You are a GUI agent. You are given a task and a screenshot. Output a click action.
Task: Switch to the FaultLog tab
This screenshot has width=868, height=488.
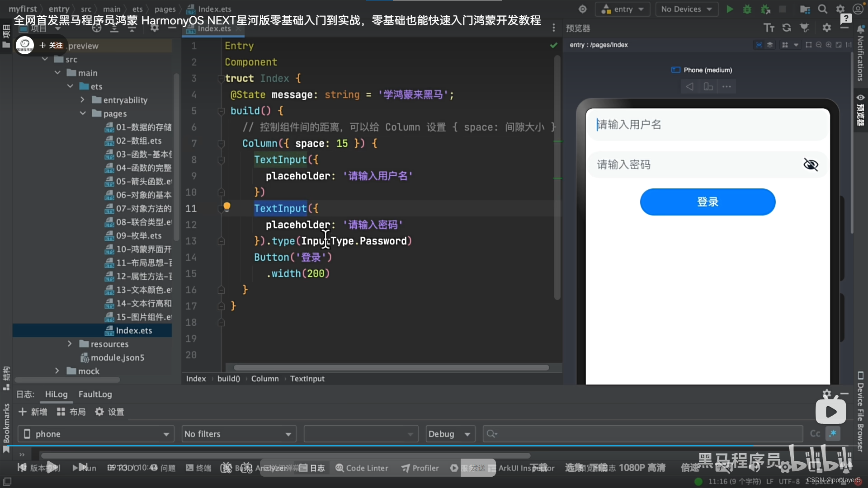tap(95, 394)
